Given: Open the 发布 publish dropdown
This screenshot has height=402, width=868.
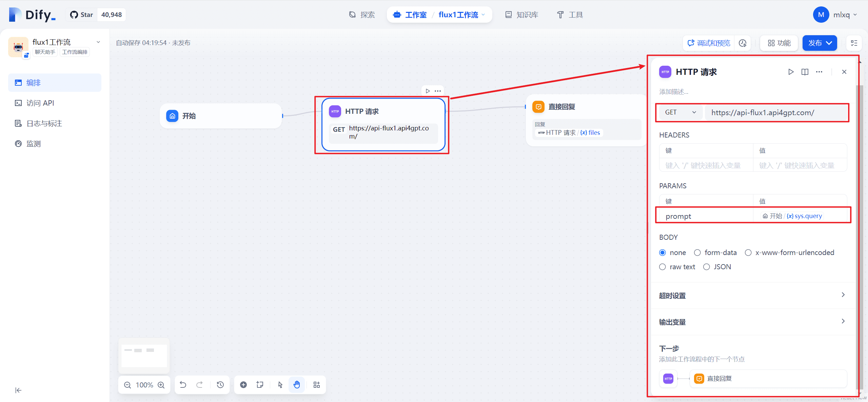Looking at the screenshot, I should tap(820, 43).
